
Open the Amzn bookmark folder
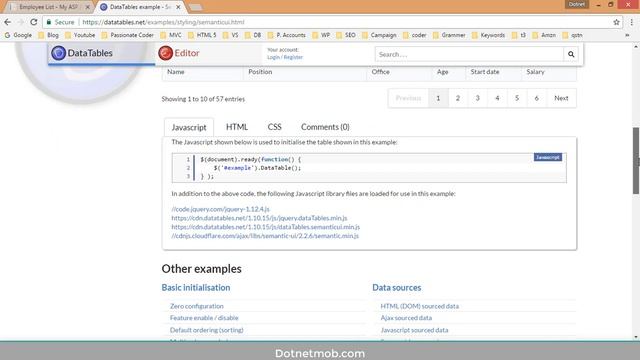pyautogui.click(x=544, y=35)
